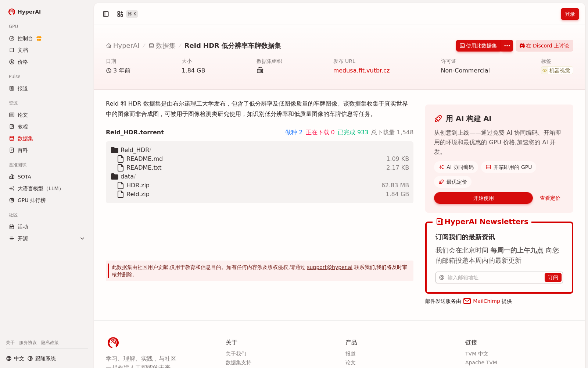Open the three-dots more options dropdown
This screenshot has width=588, height=368.
coord(507,46)
